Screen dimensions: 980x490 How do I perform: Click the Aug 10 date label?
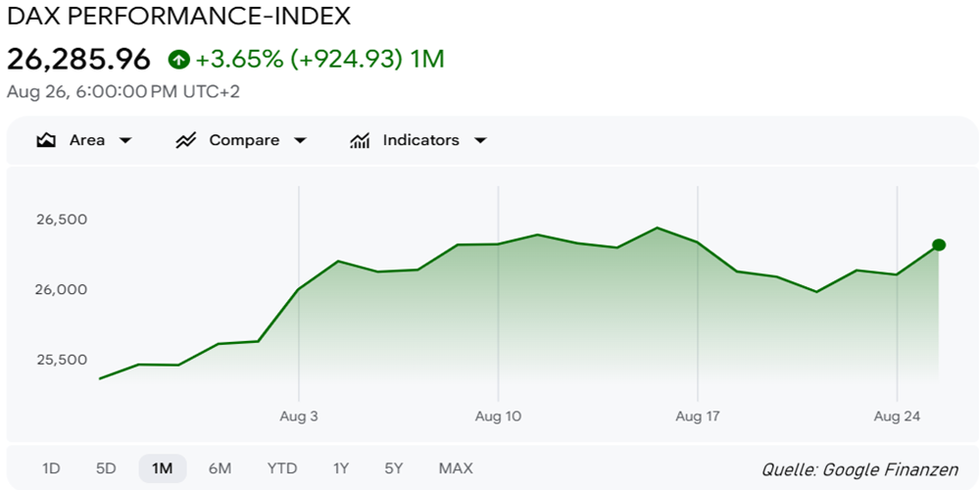pyautogui.click(x=498, y=416)
